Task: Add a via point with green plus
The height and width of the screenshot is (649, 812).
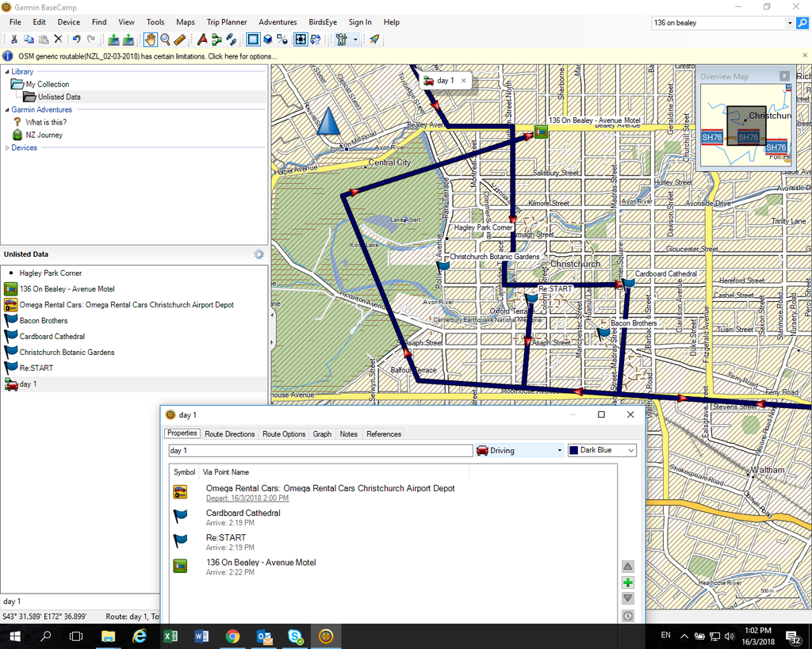Action: (x=628, y=582)
